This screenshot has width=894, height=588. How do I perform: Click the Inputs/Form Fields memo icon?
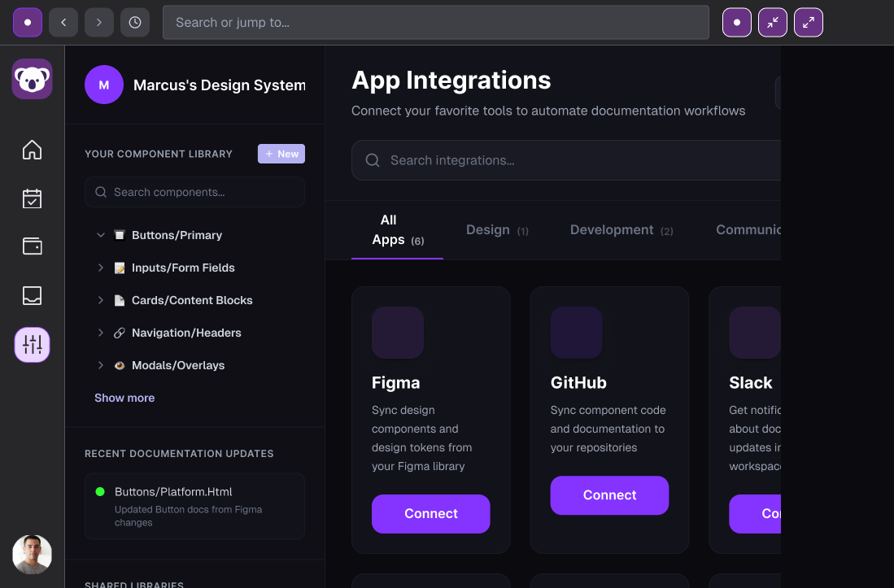pyautogui.click(x=119, y=268)
